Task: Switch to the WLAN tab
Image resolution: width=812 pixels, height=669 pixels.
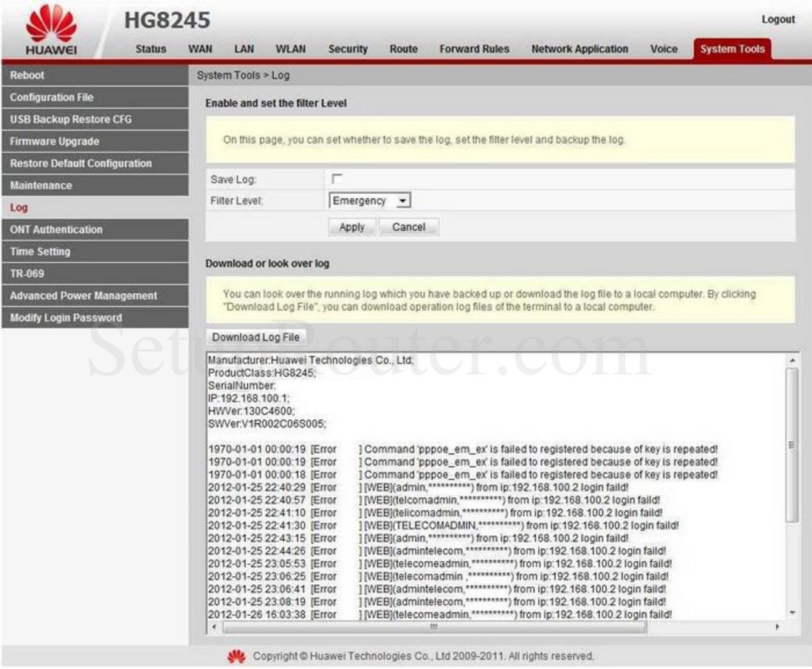Action: [290, 49]
